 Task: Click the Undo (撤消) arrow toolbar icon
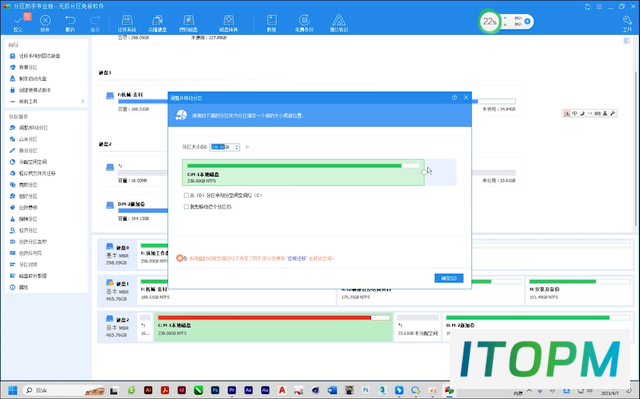pyautogui.click(x=70, y=21)
